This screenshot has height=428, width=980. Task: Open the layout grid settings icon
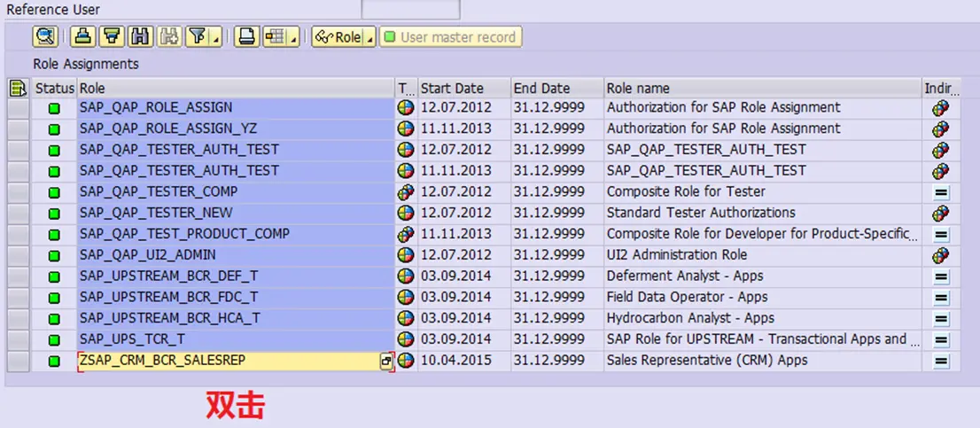[275, 37]
